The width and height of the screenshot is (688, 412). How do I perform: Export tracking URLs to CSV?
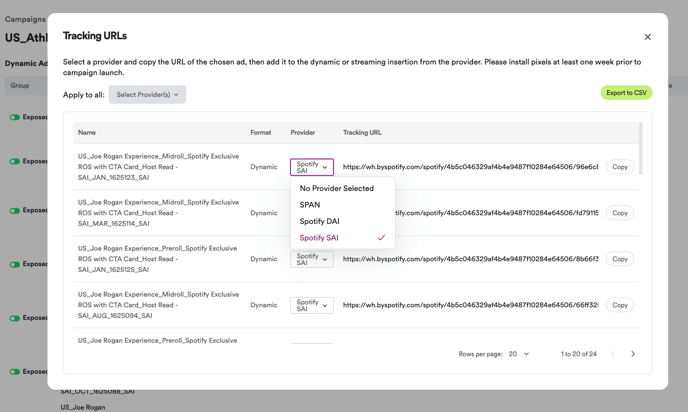tap(626, 93)
